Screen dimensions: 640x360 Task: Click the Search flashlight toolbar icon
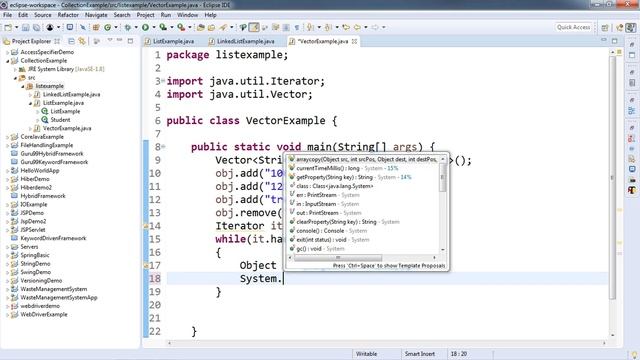pos(223,27)
